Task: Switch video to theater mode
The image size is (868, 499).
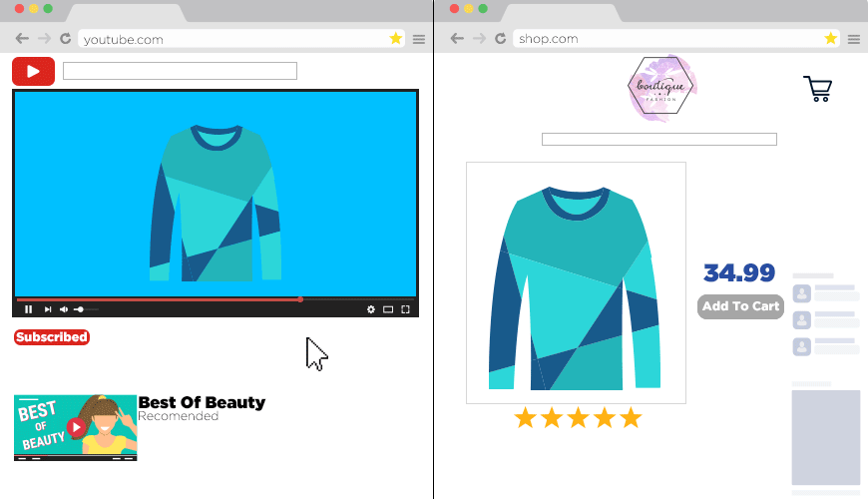Action: click(x=388, y=309)
